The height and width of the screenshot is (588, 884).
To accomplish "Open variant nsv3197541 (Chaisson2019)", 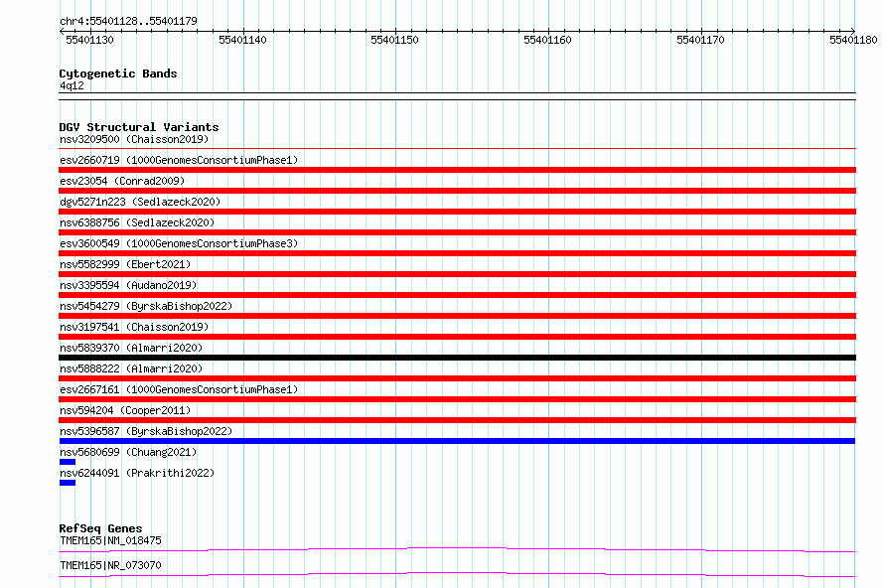I will pyautogui.click(x=134, y=327).
